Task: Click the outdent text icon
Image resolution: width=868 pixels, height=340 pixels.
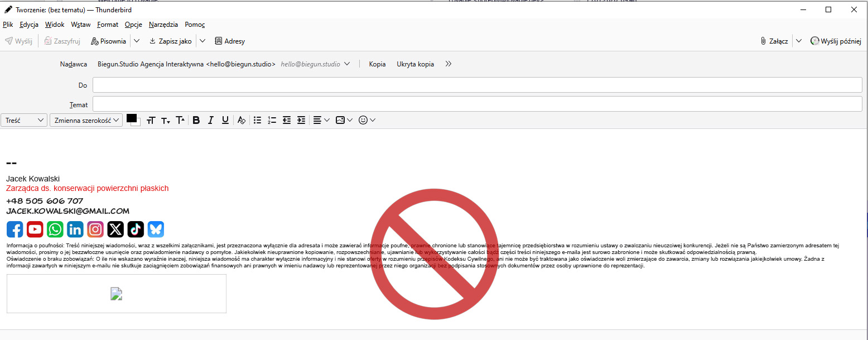Action: click(x=287, y=120)
